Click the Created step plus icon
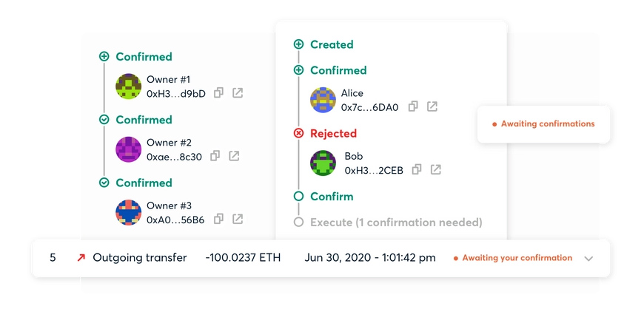The width and height of the screenshot is (644, 309). 298,44
